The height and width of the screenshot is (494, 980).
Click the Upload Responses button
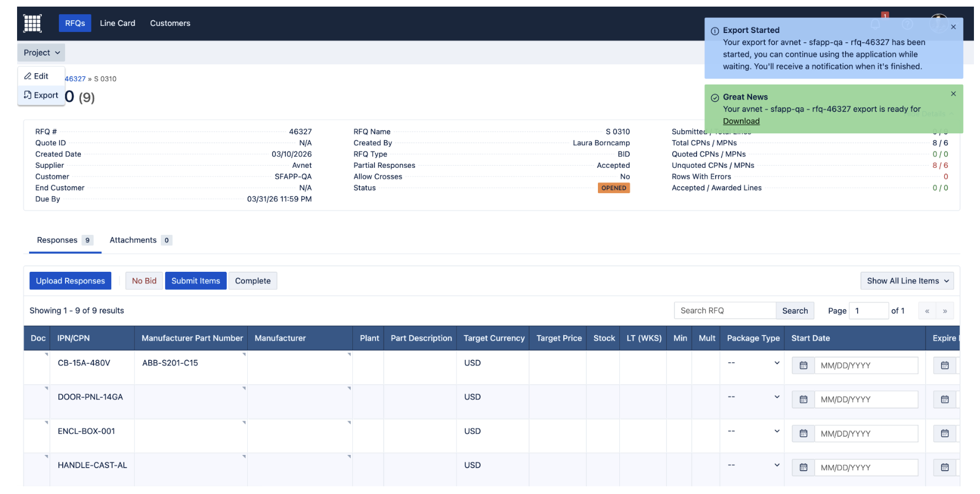(70, 281)
